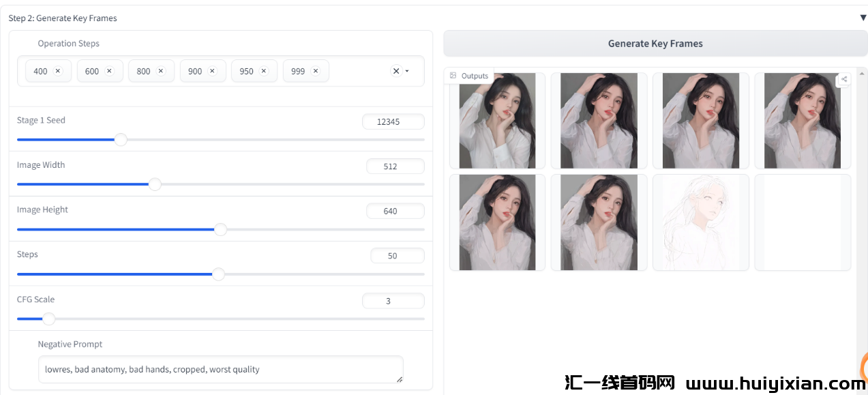868x395 pixels.
Task: Remove the 950 operation step tag
Action: [x=264, y=71]
